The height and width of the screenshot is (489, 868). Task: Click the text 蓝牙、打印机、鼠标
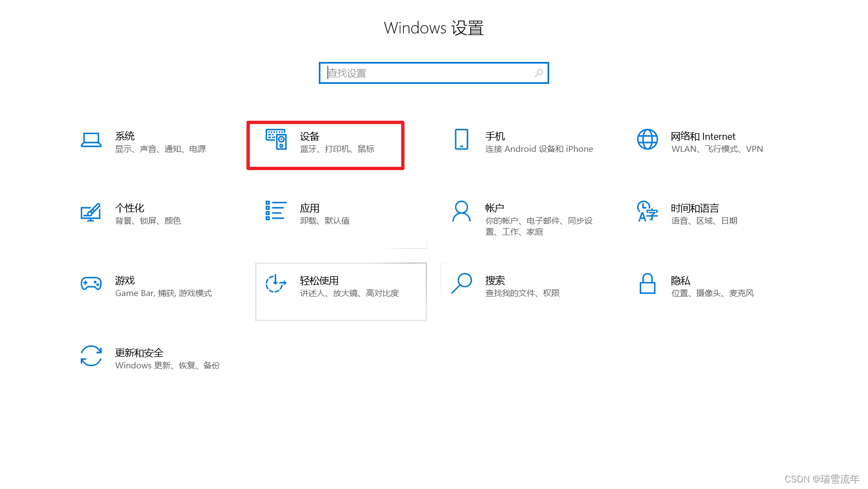tap(337, 149)
